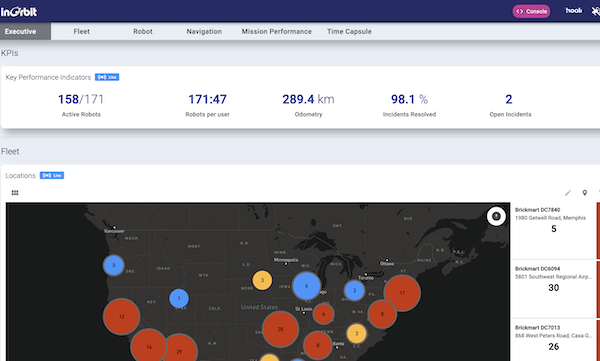Click the 289.4 km Odometry value
The height and width of the screenshot is (361, 600).
[x=308, y=100]
